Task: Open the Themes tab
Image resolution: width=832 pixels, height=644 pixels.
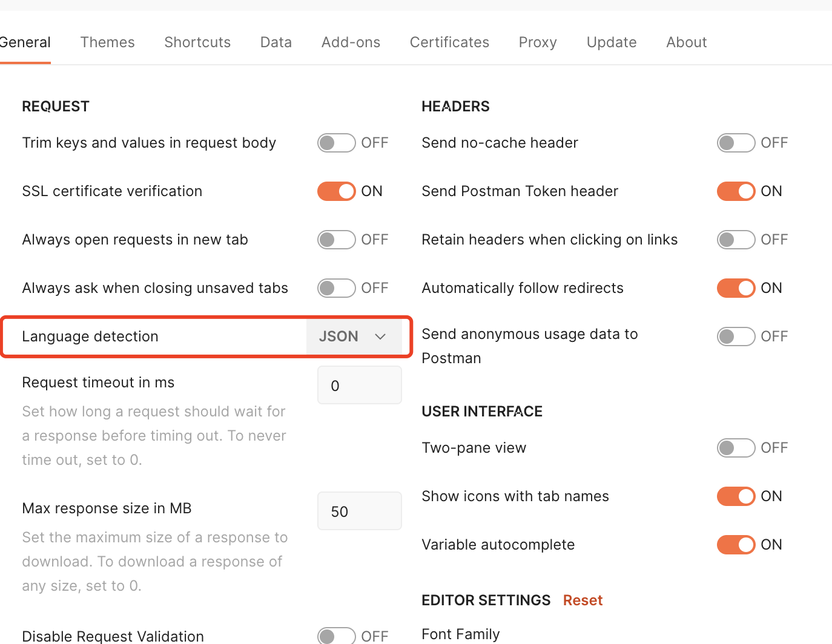Action: [x=108, y=42]
